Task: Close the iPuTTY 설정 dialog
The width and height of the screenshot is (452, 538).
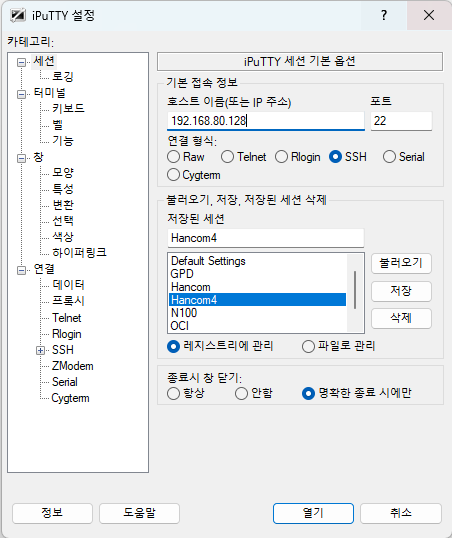Action: pos(429,15)
